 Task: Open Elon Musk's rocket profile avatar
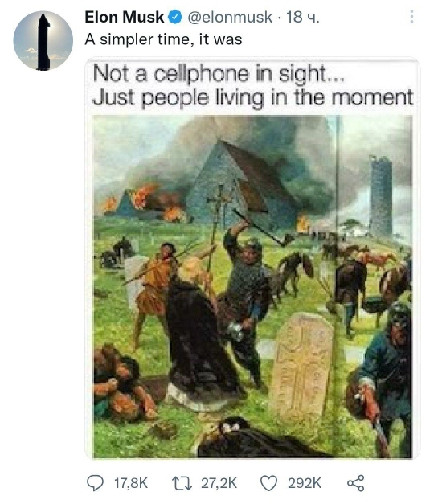point(43,41)
